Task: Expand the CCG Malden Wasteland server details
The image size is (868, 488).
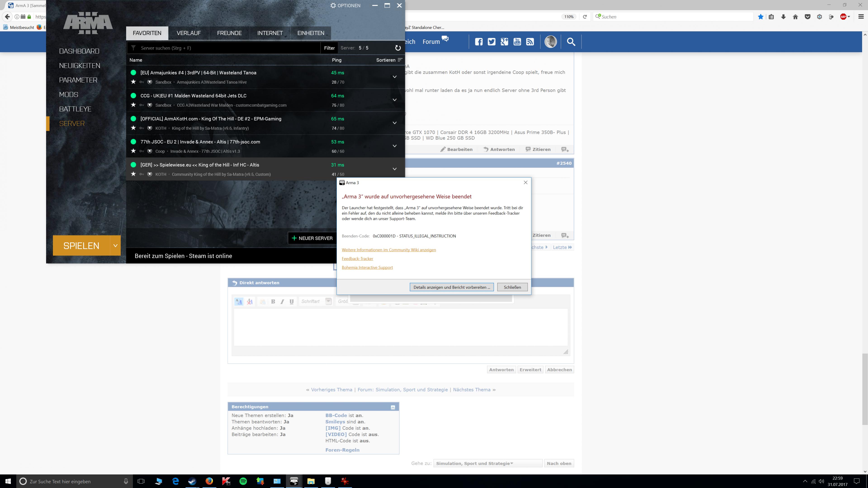Action: pyautogui.click(x=395, y=100)
